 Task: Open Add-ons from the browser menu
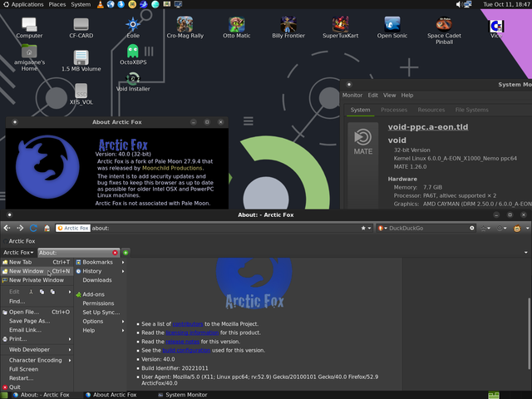tap(101, 294)
